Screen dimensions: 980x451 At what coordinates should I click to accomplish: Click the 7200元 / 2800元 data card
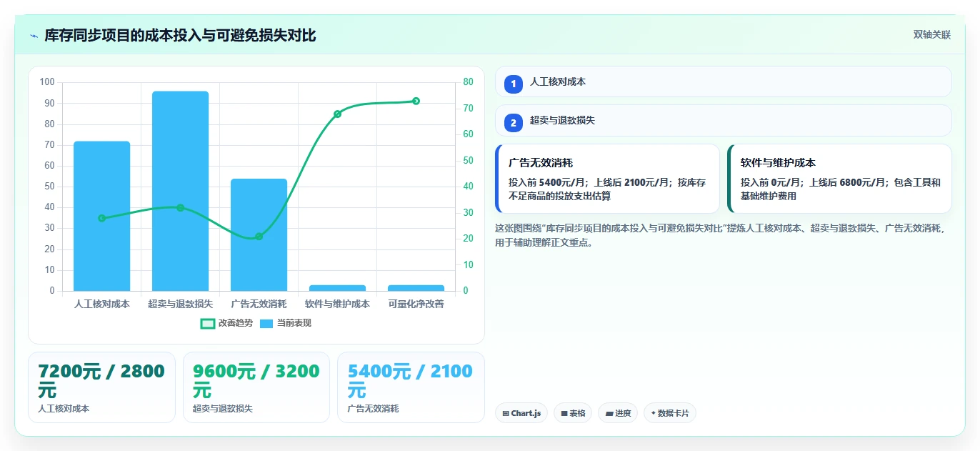[x=101, y=387]
